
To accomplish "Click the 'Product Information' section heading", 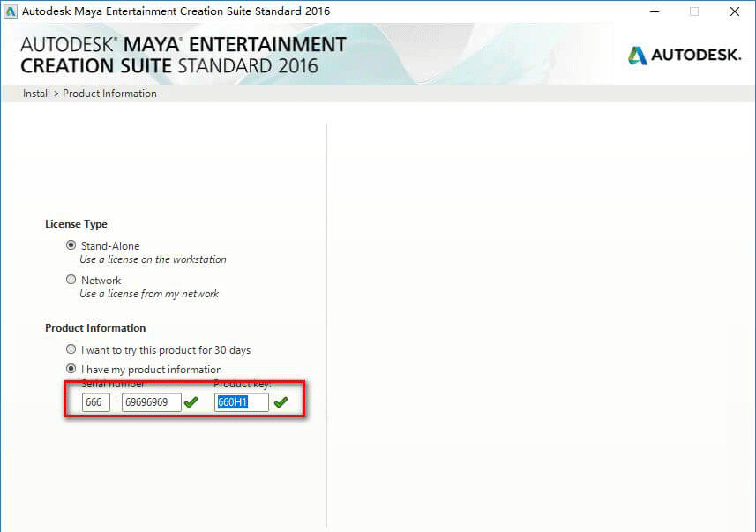I will (x=95, y=328).
